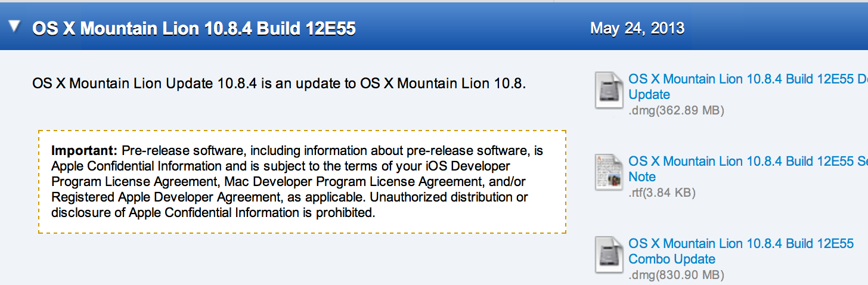
Task: Click the May 24, 2013 date
Action: click(x=637, y=28)
